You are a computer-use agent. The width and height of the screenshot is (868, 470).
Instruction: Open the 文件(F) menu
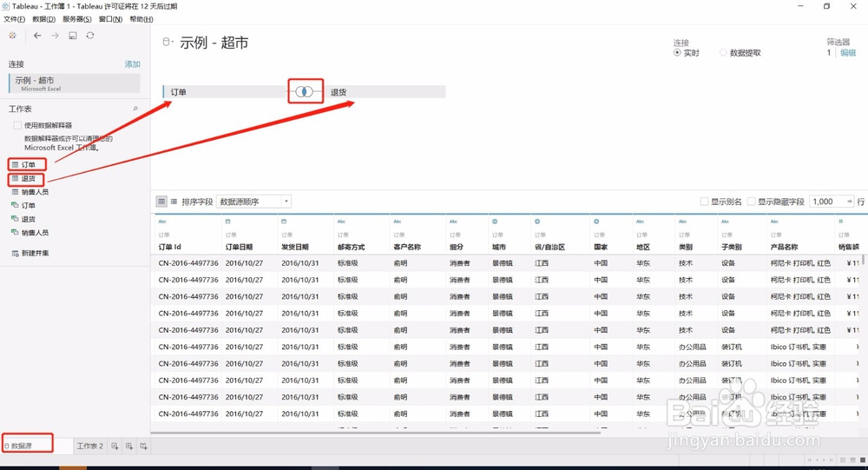coord(15,19)
